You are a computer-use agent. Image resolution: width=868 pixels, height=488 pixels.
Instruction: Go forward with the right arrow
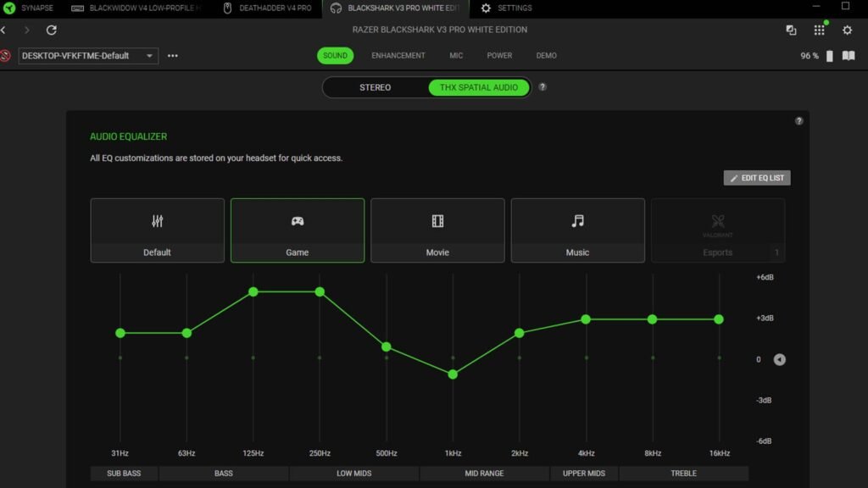[x=26, y=30]
